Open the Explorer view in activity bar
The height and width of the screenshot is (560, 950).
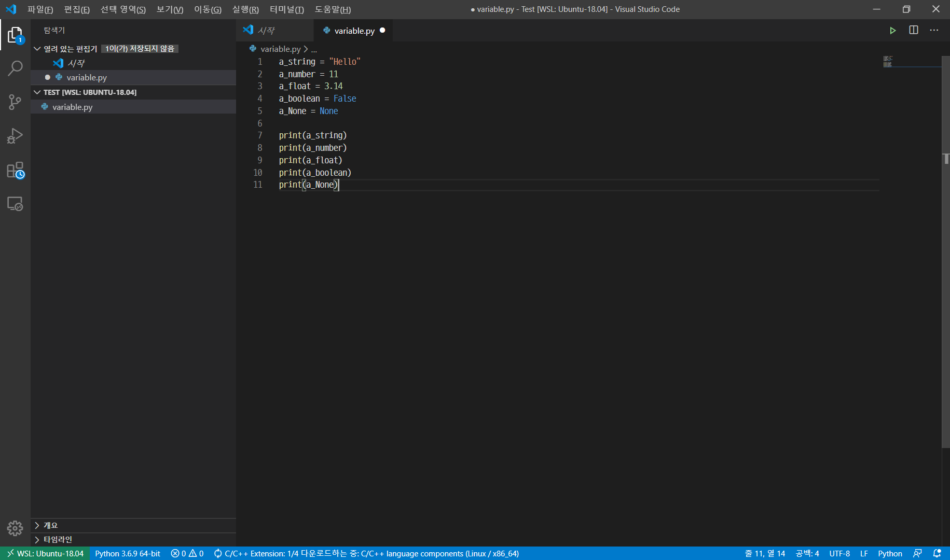click(15, 35)
